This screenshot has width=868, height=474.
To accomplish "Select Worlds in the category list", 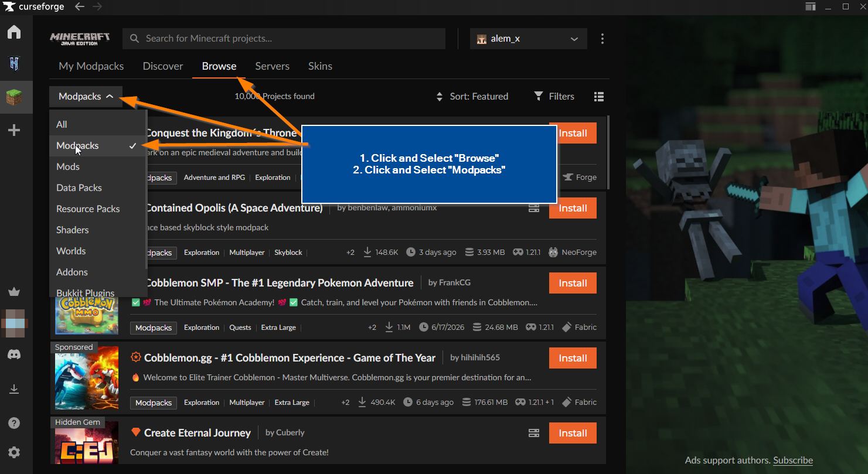I will (98, 251).
